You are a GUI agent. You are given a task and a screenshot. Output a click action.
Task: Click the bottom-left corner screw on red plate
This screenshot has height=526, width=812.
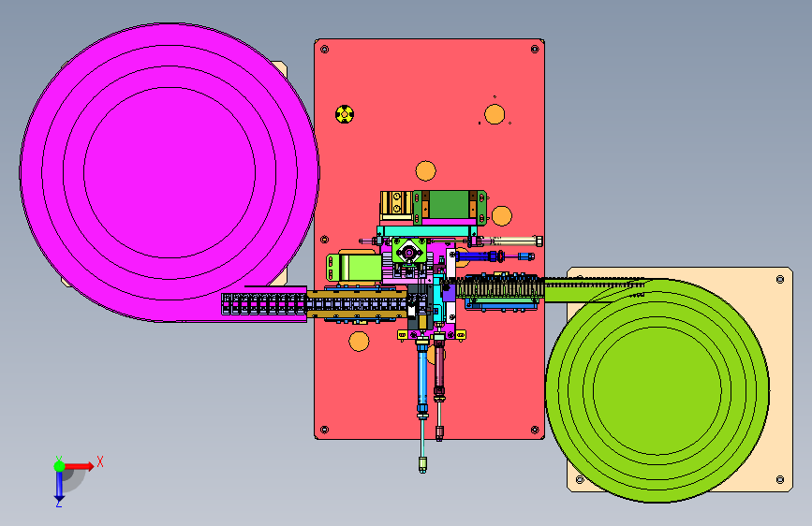point(325,430)
